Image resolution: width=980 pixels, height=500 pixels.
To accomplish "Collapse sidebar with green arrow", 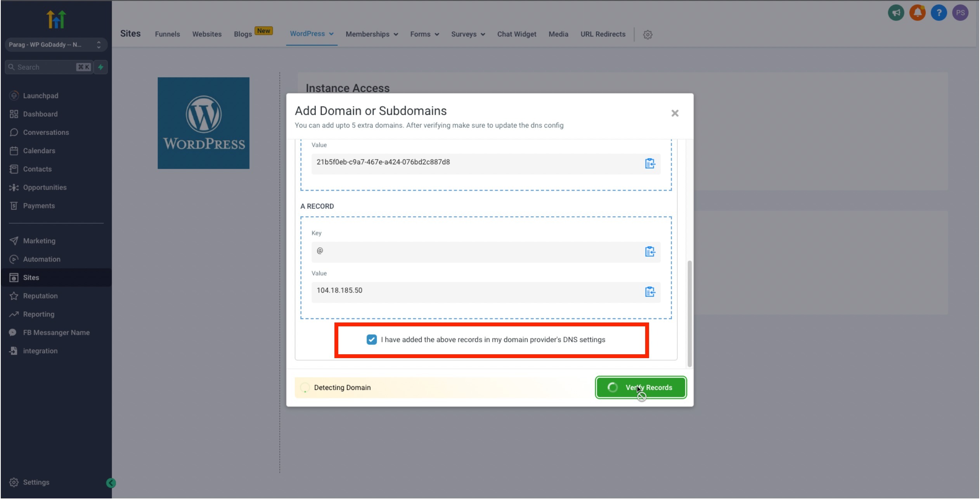I will point(111,483).
